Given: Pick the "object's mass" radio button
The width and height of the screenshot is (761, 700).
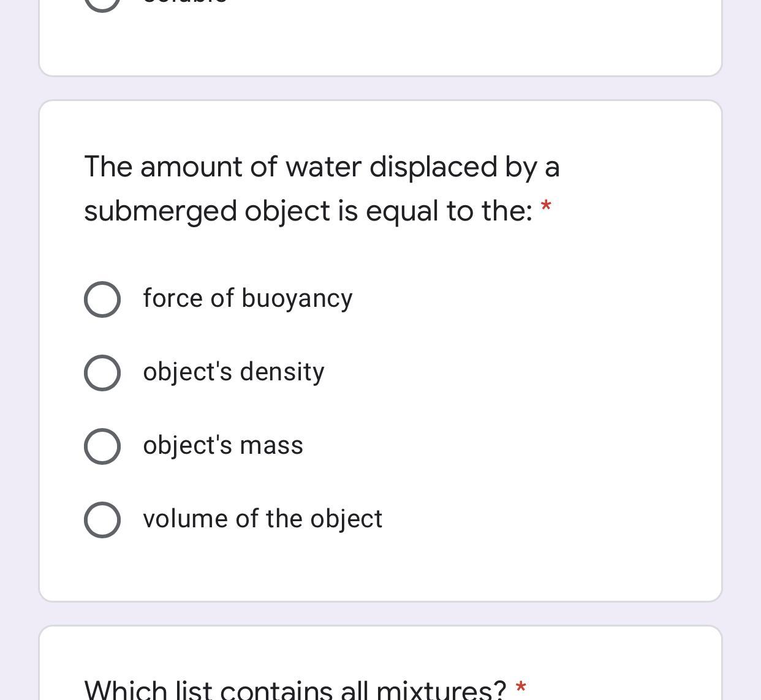Looking at the screenshot, I should (102, 446).
